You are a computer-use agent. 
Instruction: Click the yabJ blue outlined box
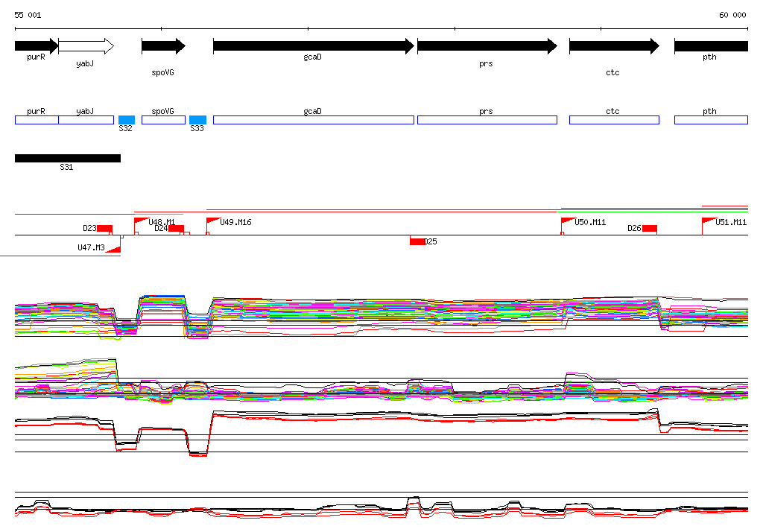(86, 120)
